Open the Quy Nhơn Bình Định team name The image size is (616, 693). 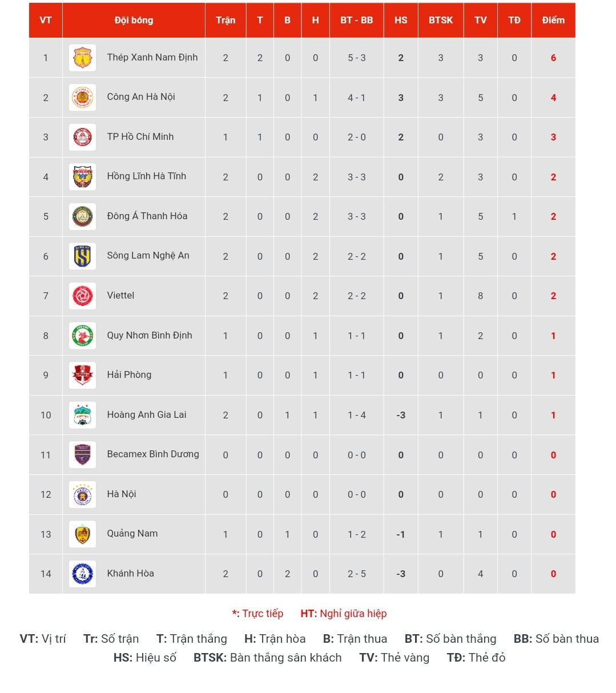click(150, 335)
